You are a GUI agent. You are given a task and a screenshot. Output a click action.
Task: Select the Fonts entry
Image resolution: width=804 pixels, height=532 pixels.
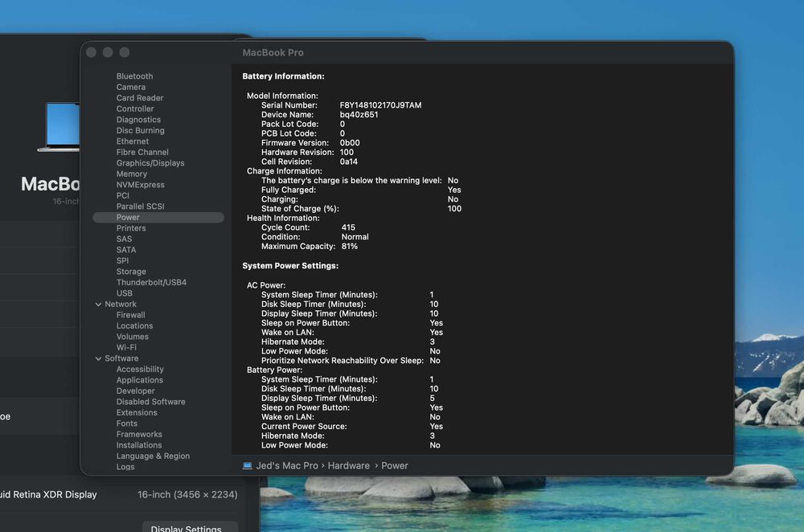127,424
